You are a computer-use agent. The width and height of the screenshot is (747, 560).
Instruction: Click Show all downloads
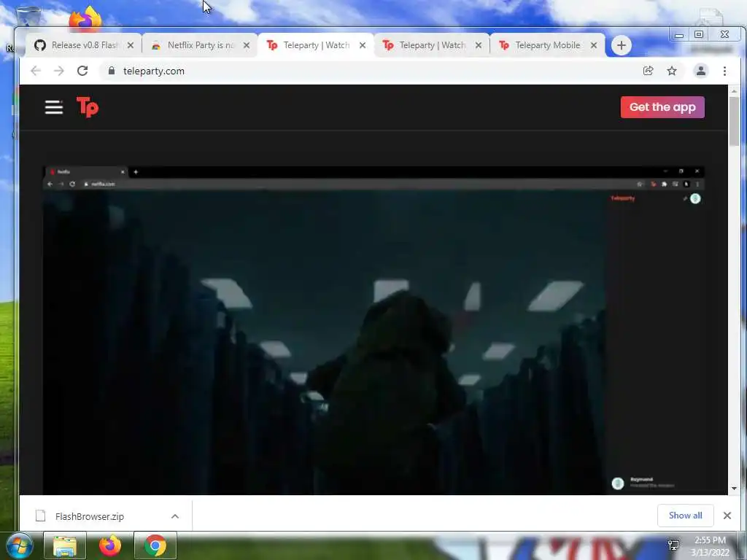pyautogui.click(x=685, y=516)
